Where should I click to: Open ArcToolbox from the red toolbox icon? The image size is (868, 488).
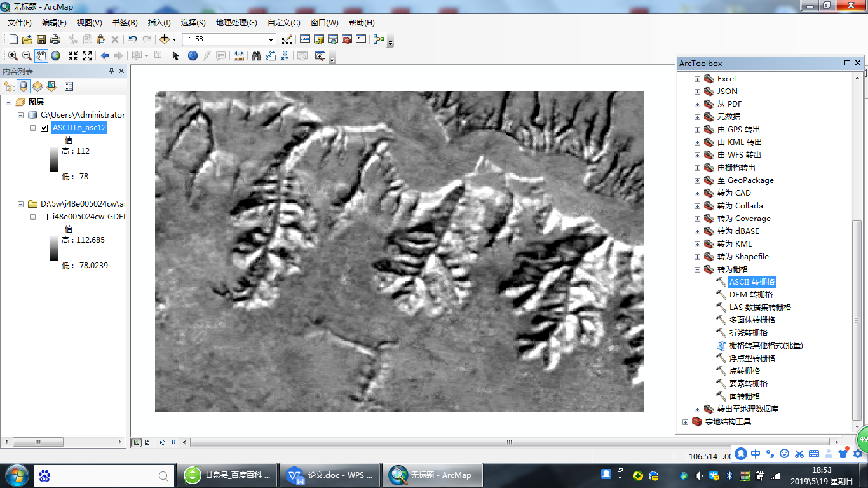[347, 39]
